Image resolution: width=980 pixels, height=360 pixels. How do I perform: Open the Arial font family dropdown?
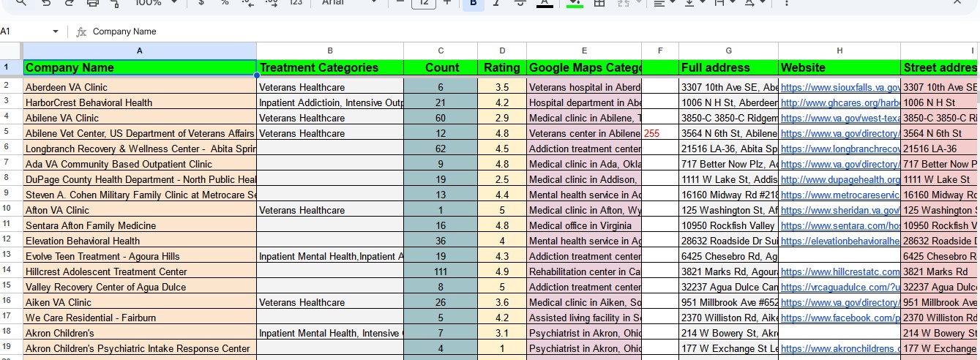351,2
